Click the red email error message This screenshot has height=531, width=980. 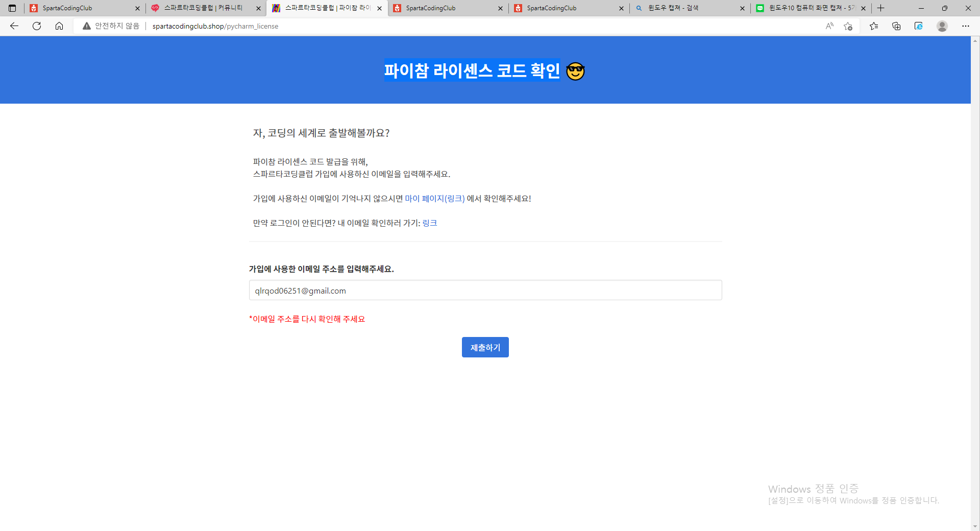[x=307, y=319]
